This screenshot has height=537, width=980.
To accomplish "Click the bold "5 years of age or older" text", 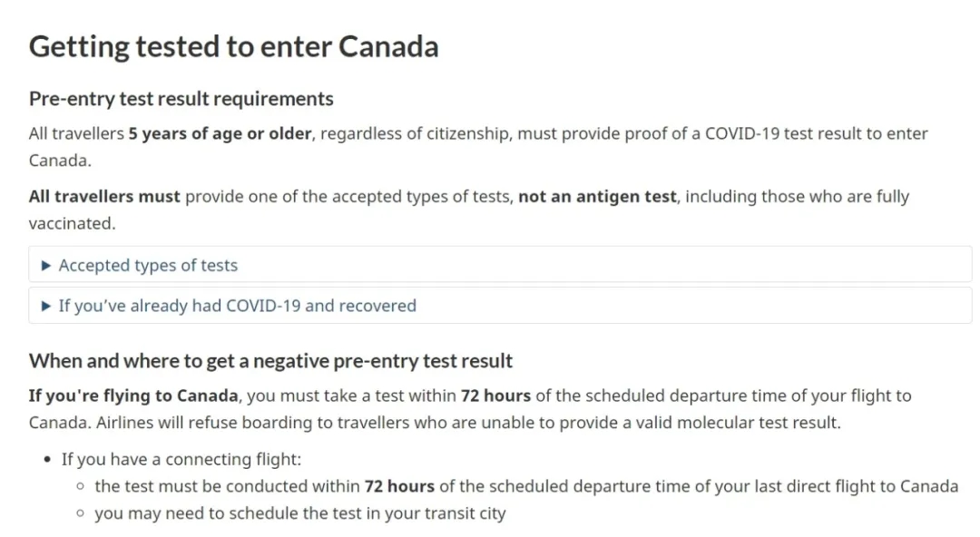I will click(220, 134).
